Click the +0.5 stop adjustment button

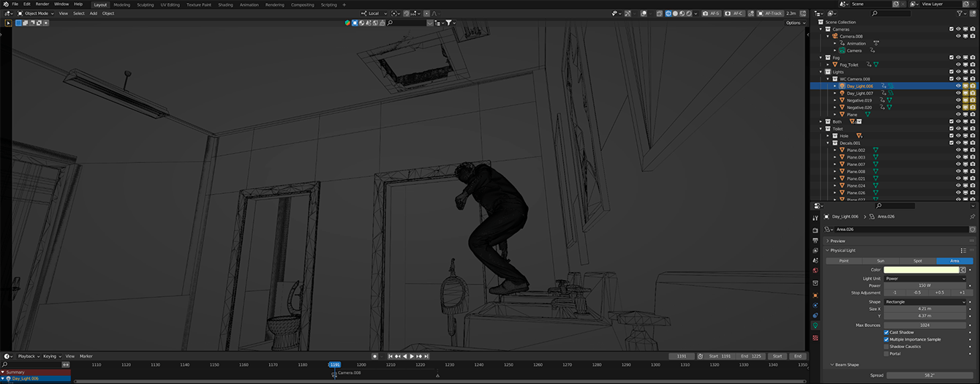(939, 293)
